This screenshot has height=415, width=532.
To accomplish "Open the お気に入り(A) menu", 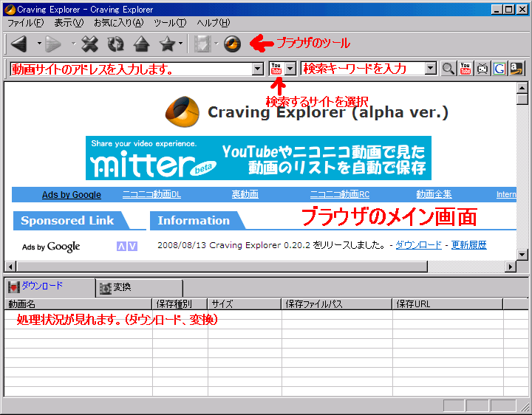I will (x=119, y=23).
